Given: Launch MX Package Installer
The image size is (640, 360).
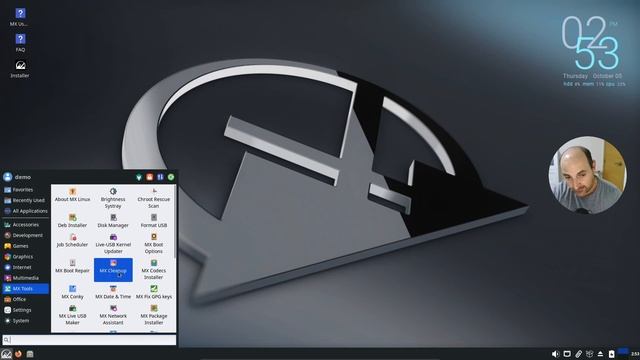Looking at the screenshot, I should (153, 315).
